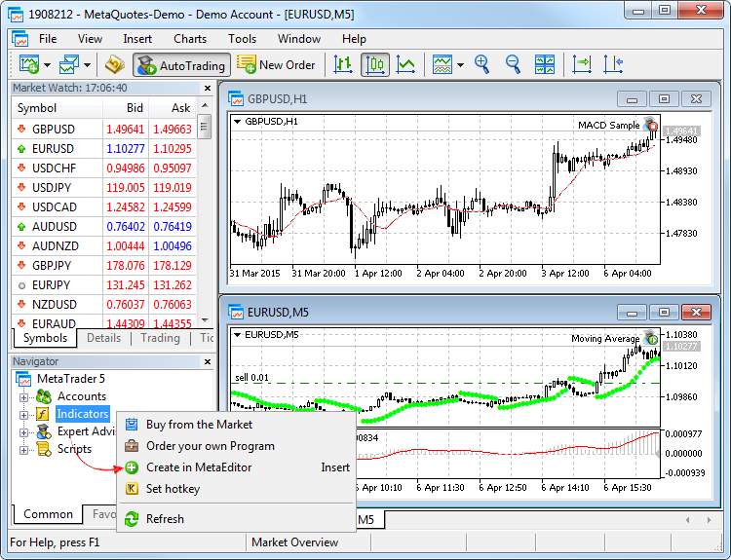Open the File menu
This screenshot has height=560, width=731.
[48, 39]
